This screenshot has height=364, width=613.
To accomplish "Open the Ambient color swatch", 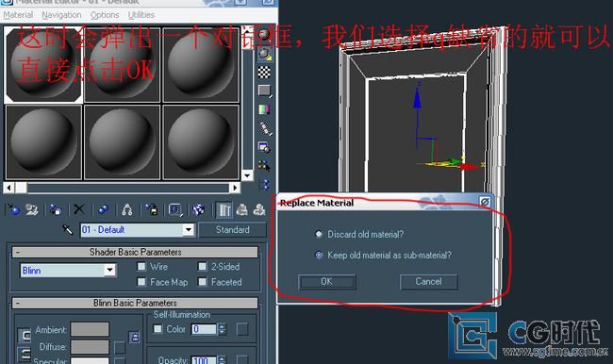I will 90,329.
